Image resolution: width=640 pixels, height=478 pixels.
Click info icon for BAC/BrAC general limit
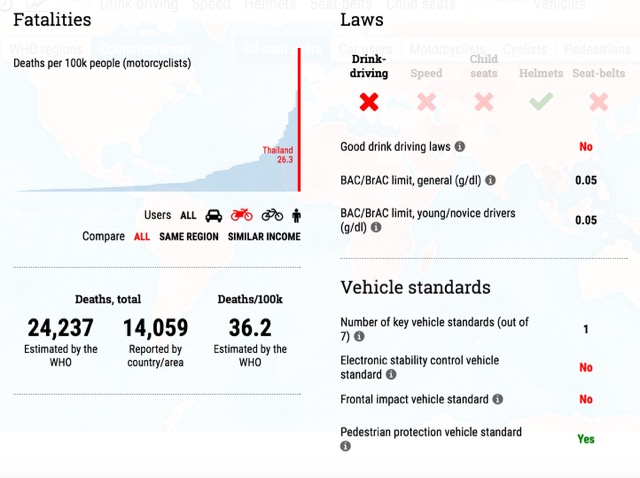tap(491, 180)
